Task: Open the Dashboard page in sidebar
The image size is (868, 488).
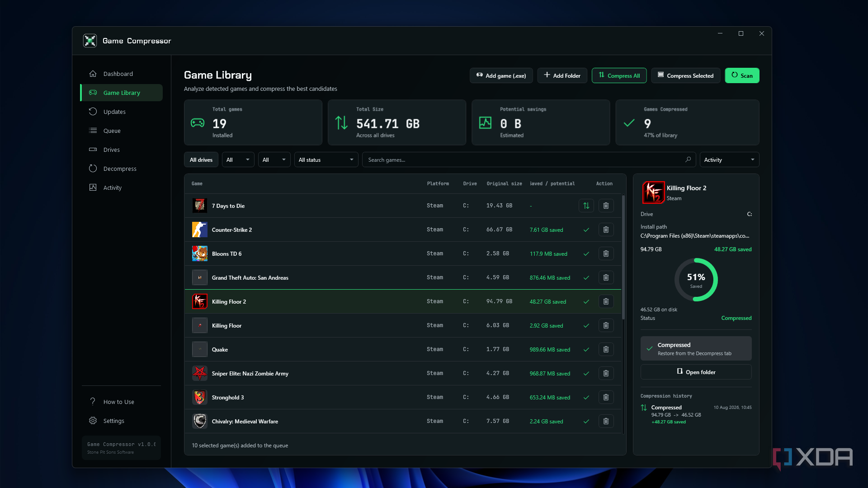Action: pyautogui.click(x=121, y=74)
